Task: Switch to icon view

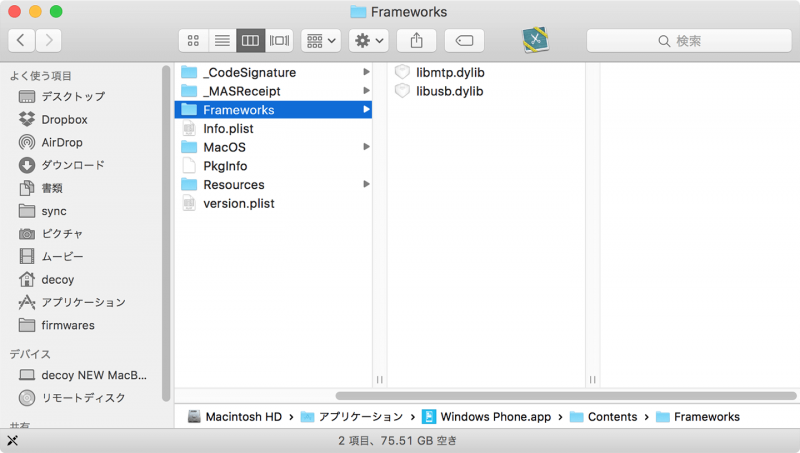Action: pyautogui.click(x=193, y=40)
